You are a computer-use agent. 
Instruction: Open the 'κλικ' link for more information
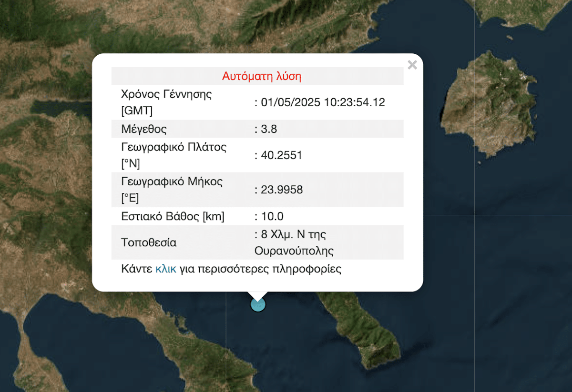(166, 269)
